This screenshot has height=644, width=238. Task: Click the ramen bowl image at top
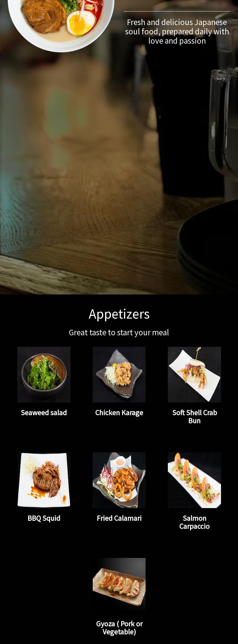pos(61,25)
